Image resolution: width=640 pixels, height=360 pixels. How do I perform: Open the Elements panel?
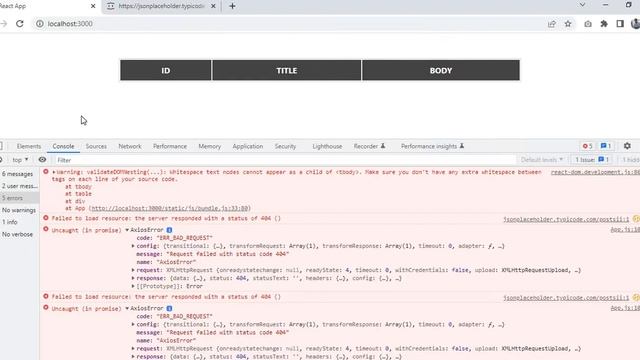[x=29, y=146]
